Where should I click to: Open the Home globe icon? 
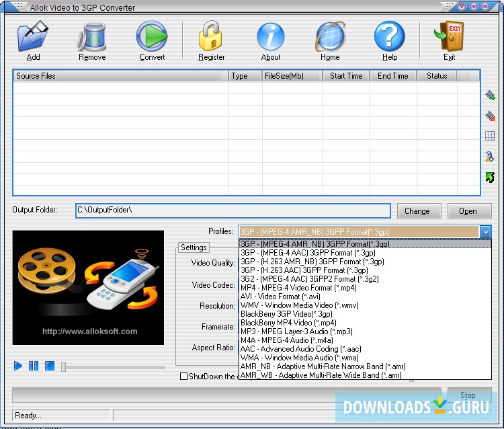(x=330, y=37)
